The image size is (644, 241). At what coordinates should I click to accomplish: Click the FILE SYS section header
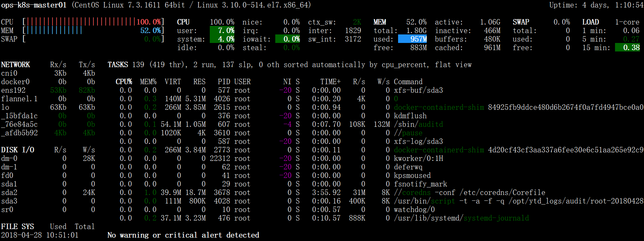(x=17, y=227)
